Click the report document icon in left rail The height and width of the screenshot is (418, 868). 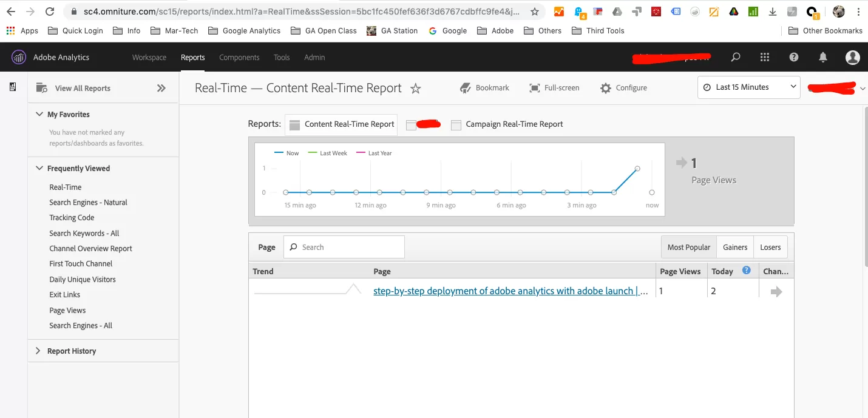point(13,87)
